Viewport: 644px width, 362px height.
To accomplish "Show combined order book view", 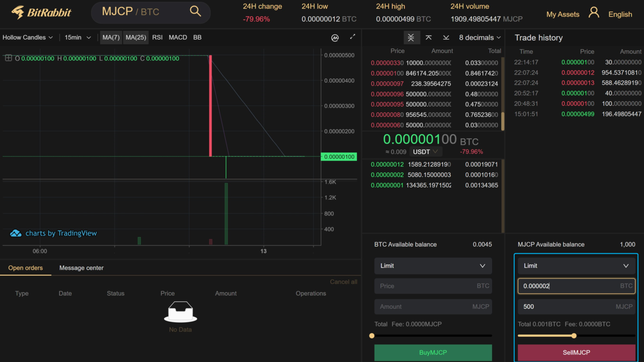I will pyautogui.click(x=411, y=38).
